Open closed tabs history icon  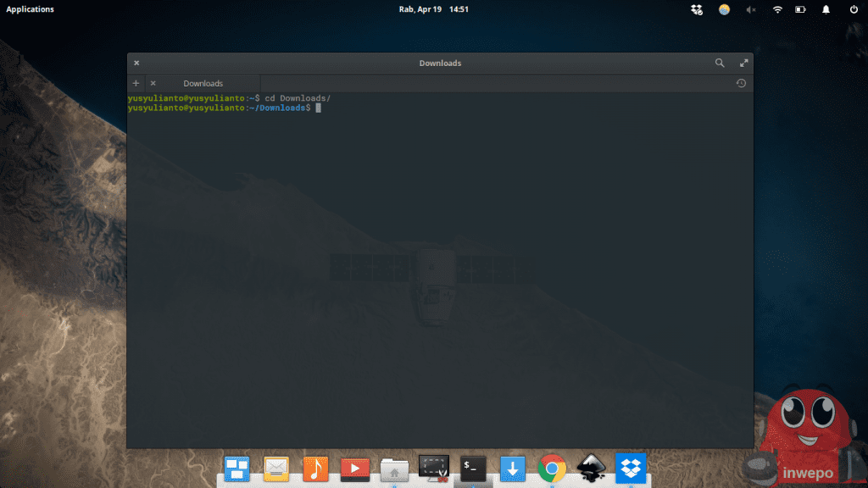[x=741, y=83]
